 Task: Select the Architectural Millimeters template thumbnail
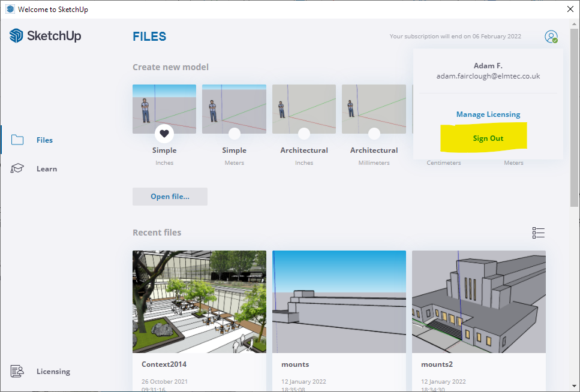pyautogui.click(x=374, y=108)
